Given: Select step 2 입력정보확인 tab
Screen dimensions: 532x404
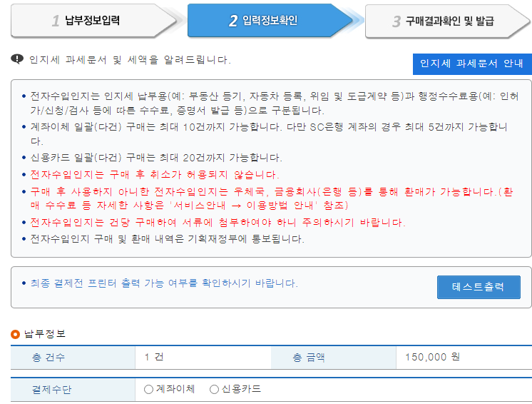Looking at the screenshot, I should click(x=270, y=21).
